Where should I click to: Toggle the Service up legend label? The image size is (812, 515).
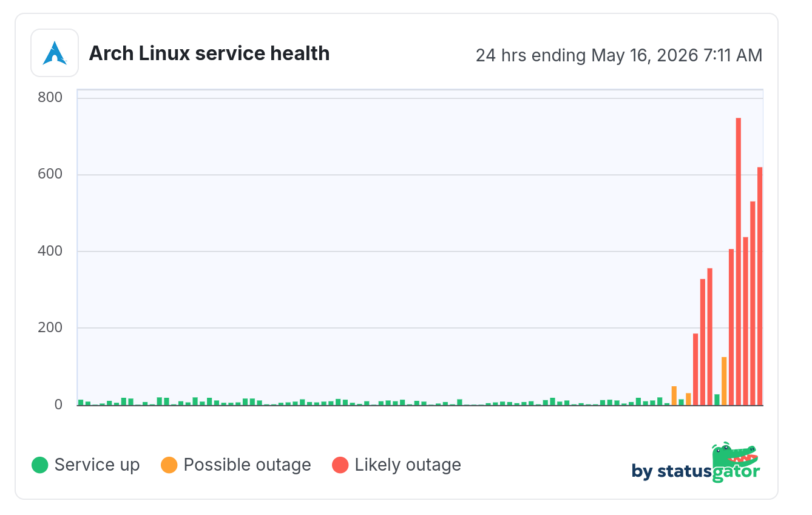[x=97, y=465]
